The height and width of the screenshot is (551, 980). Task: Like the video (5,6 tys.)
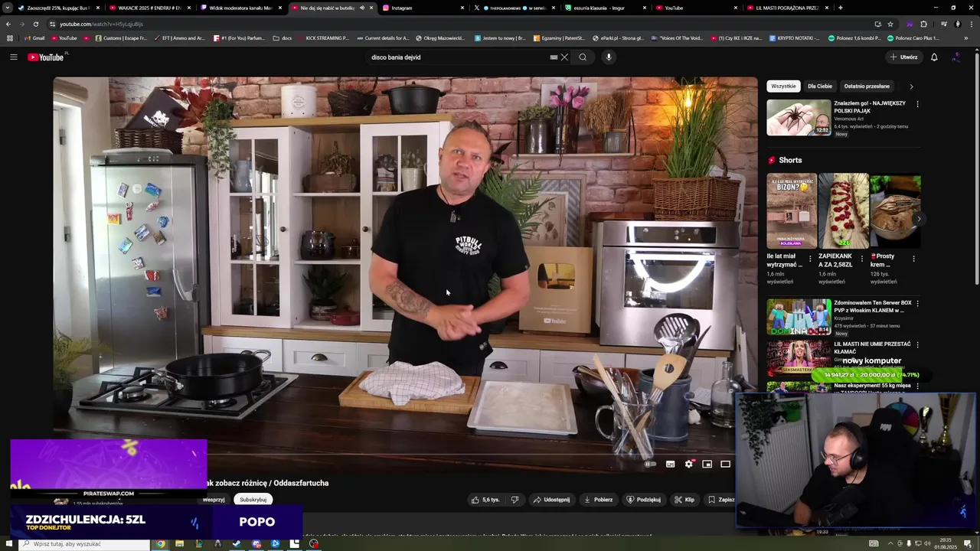[x=485, y=500]
